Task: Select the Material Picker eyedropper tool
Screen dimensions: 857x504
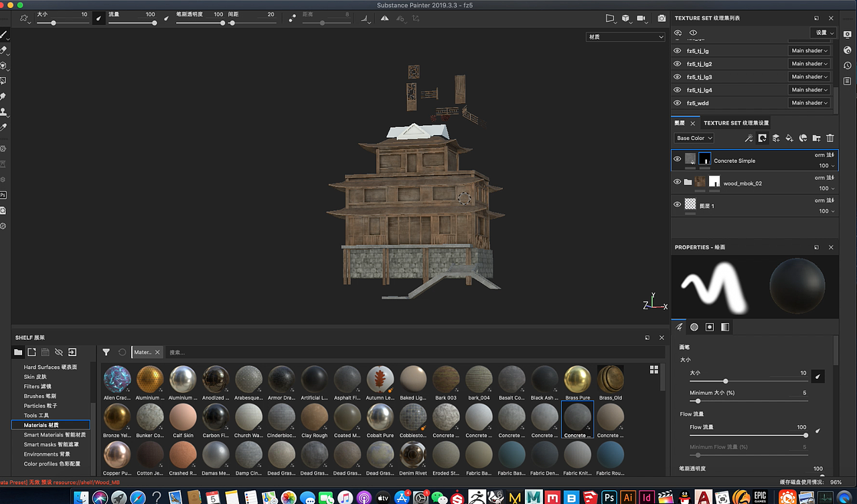Action: click(3, 127)
